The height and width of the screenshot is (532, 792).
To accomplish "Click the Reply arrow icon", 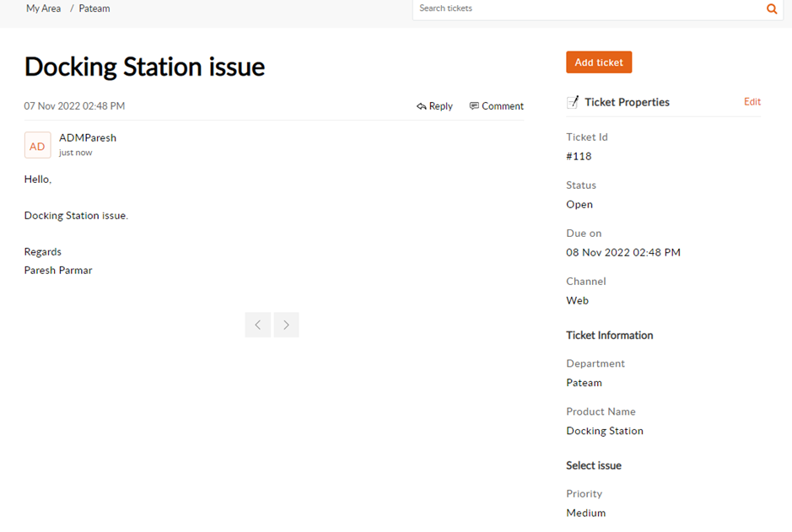I will point(422,106).
